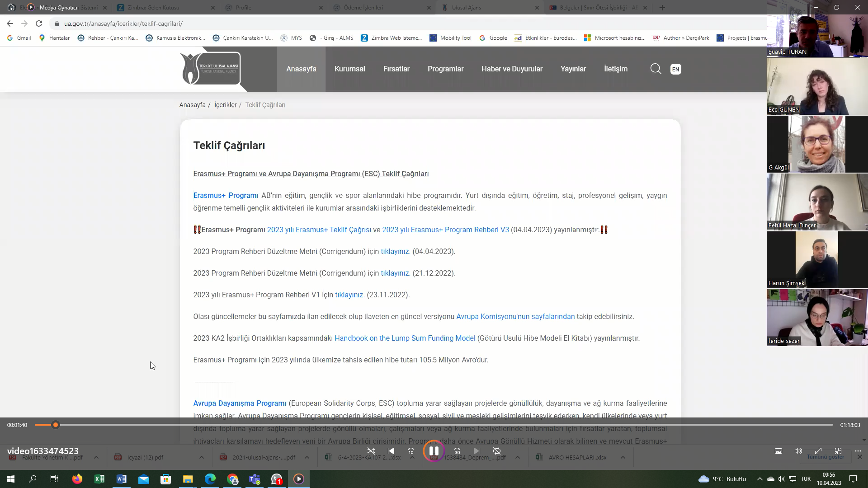Click the Türkiye Ulusal Ajansı logo

coord(210,69)
